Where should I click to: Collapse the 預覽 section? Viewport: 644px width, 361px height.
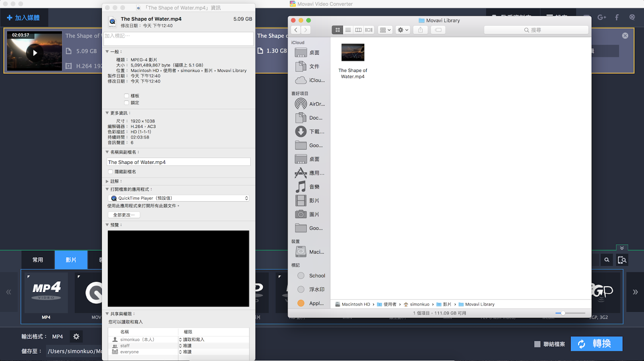107,225
